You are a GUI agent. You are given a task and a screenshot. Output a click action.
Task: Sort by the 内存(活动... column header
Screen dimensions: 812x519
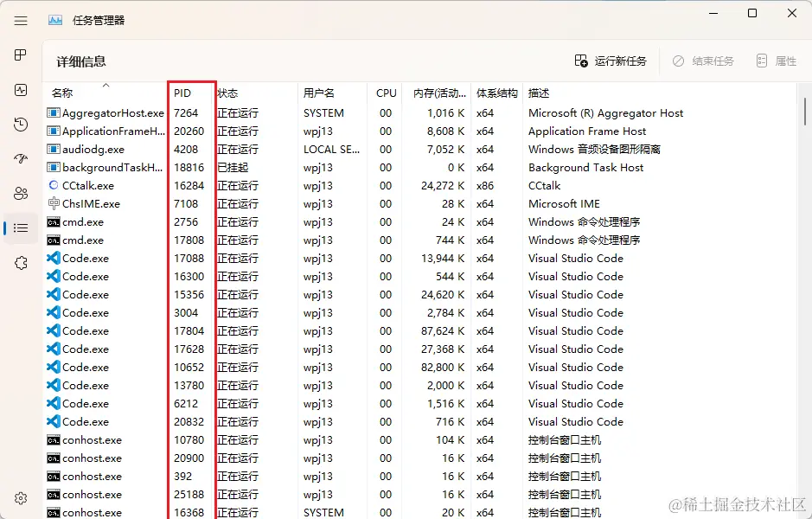439,93
